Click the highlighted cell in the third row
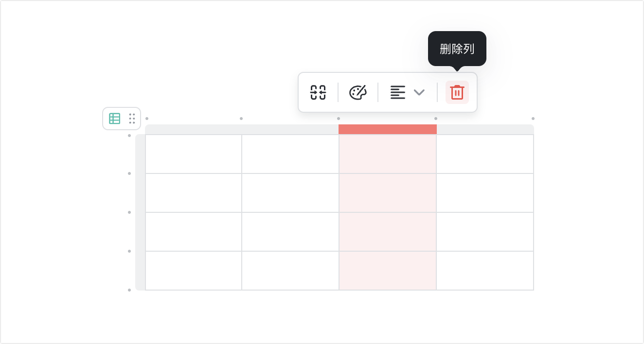Viewport: 644px width, 344px height. pyautogui.click(x=388, y=232)
